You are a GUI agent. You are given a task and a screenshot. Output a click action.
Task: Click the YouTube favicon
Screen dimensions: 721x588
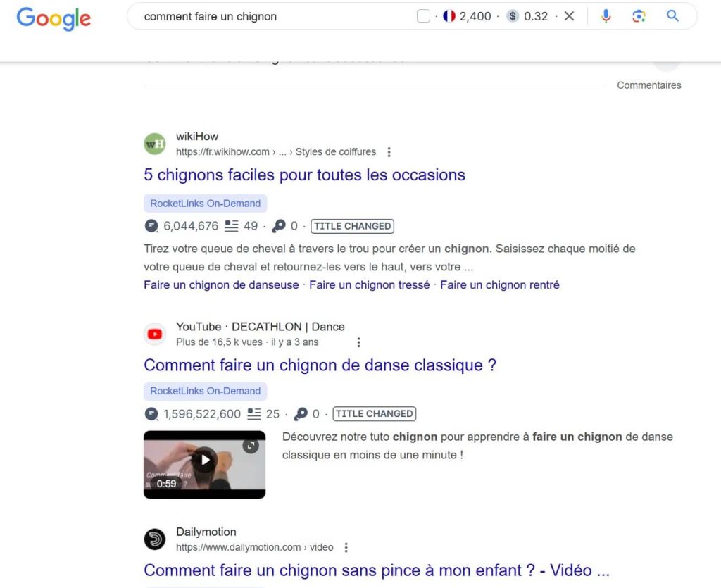point(155,334)
